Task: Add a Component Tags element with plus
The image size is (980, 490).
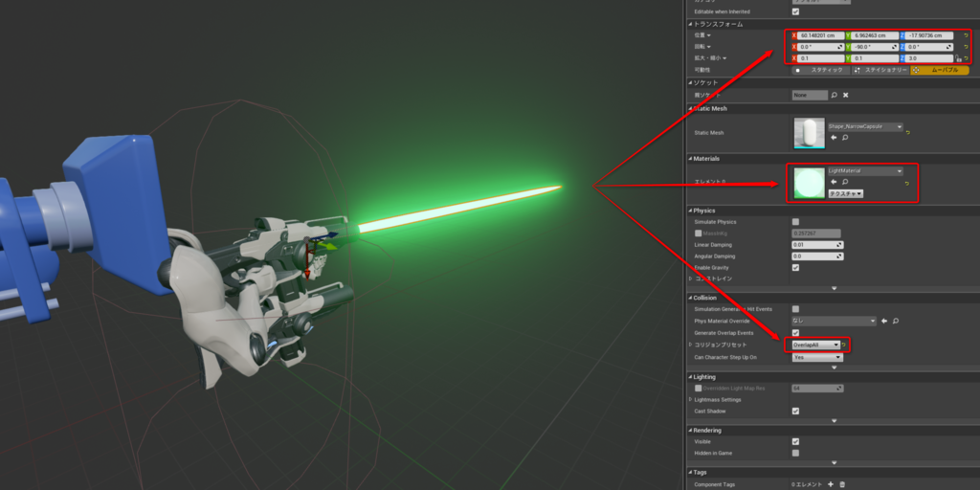Action: tap(831, 484)
